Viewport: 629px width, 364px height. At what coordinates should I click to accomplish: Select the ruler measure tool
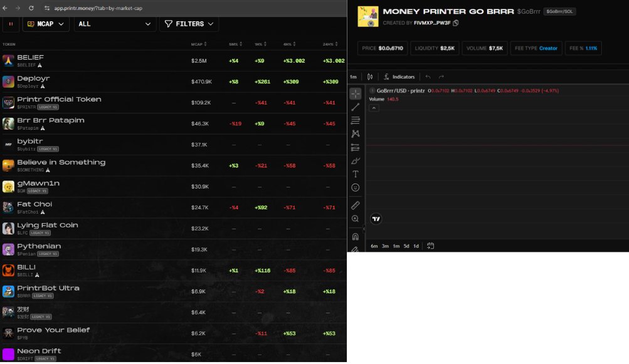[356, 205]
